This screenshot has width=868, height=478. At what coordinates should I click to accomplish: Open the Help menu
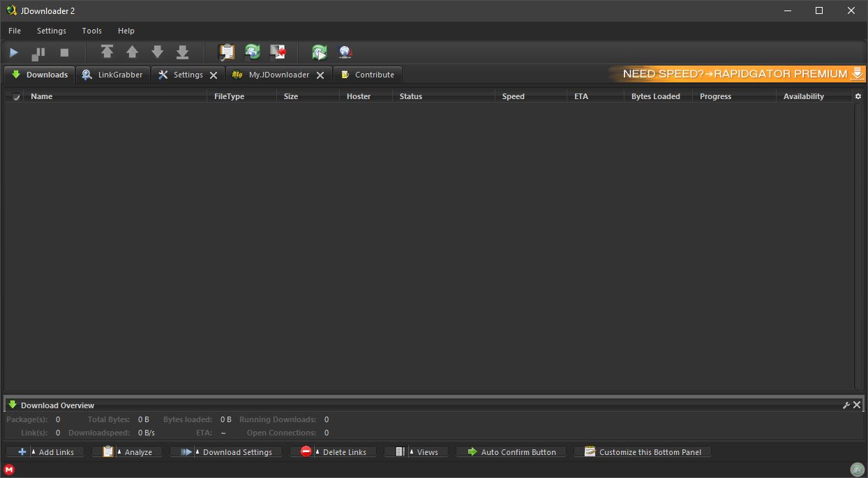(x=126, y=31)
